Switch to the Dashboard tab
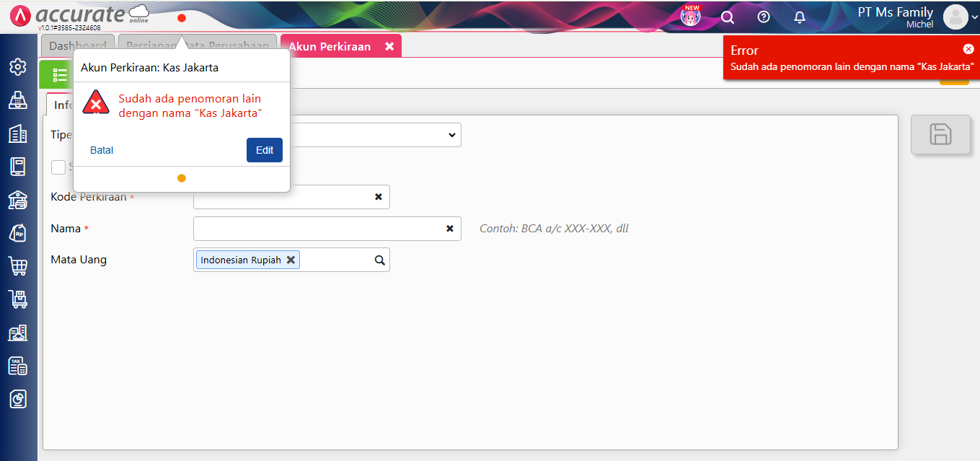Viewport: 980px width, 461px height. click(x=78, y=46)
